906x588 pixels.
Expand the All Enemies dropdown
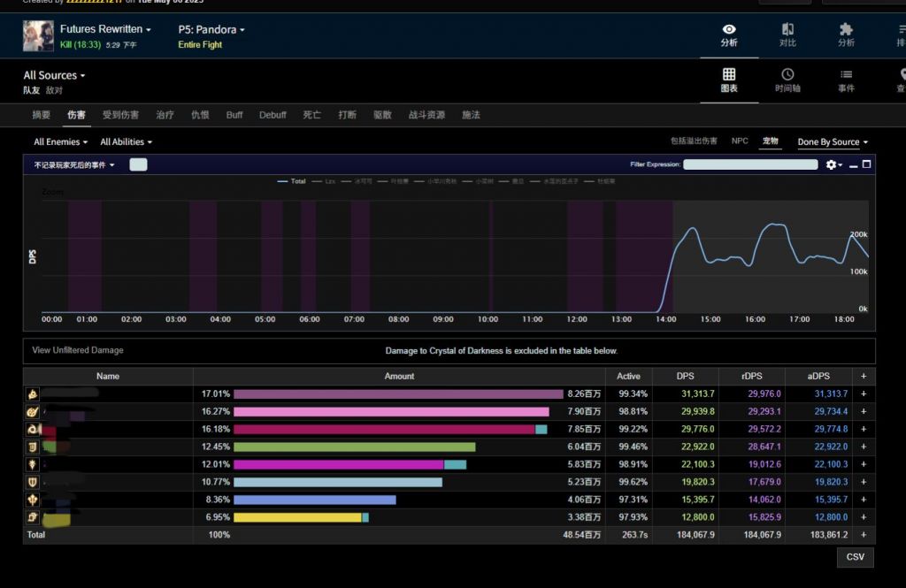(x=61, y=142)
